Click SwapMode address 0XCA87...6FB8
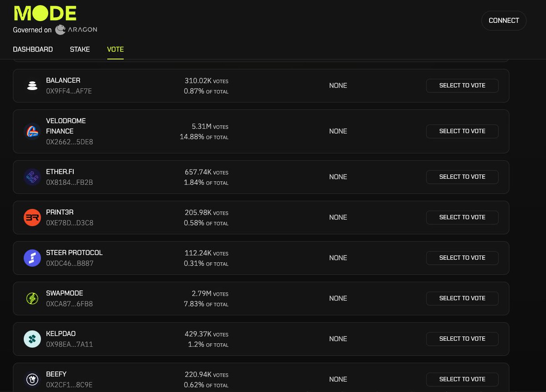 (69, 304)
